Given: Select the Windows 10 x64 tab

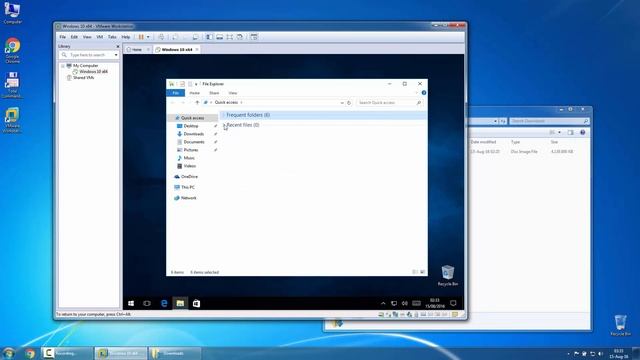Looking at the screenshot, I should click(x=176, y=49).
